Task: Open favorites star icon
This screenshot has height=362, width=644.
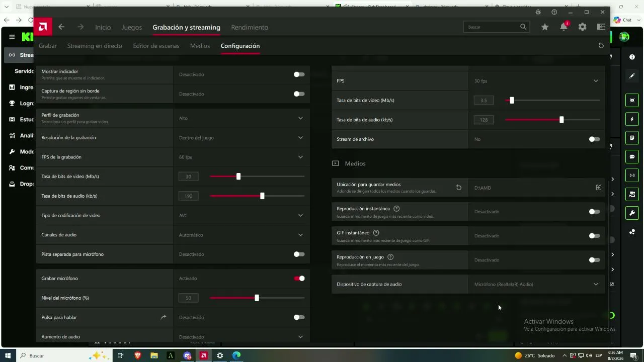Action: (x=545, y=27)
